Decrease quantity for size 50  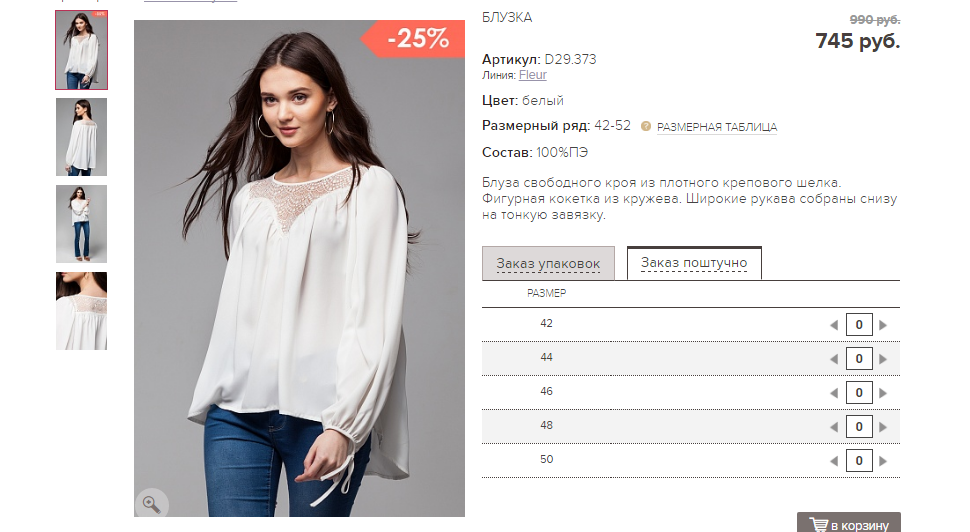coord(834,461)
